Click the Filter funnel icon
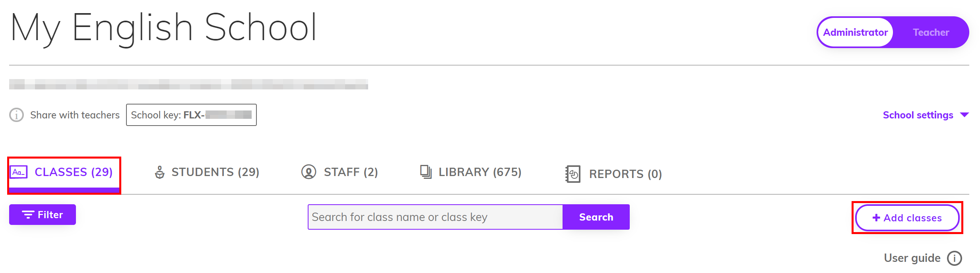The height and width of the screenshot is (273, 980). (x=27, y=215)
